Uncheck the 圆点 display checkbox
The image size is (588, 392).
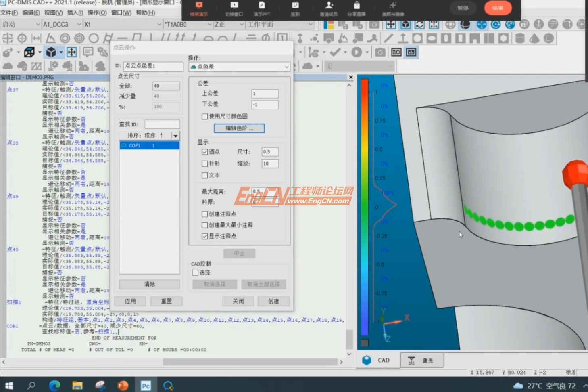(x=205, y=152)
